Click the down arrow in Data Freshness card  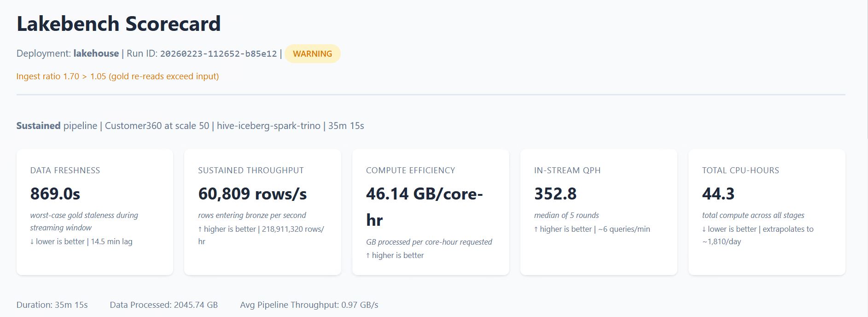click(32, 242)
